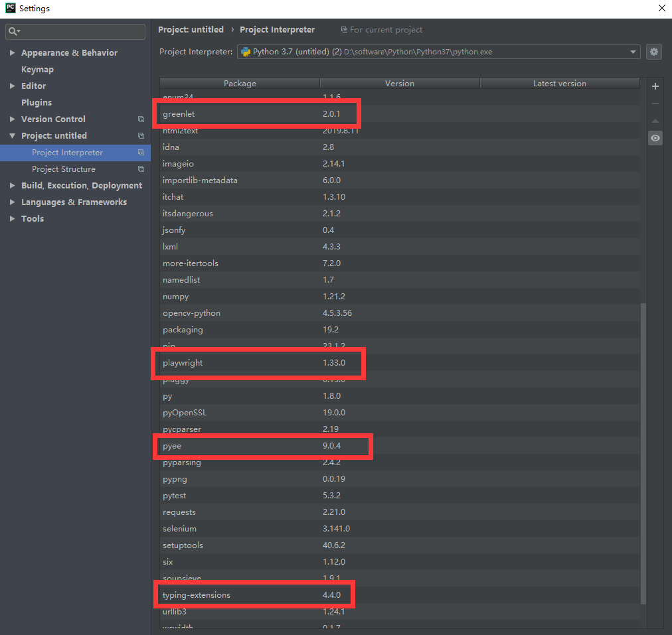Select the pyee package row

coord(400,446)
